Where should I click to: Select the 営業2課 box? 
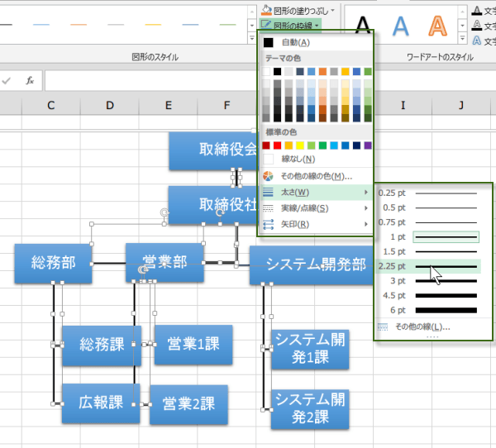[188, 404]
